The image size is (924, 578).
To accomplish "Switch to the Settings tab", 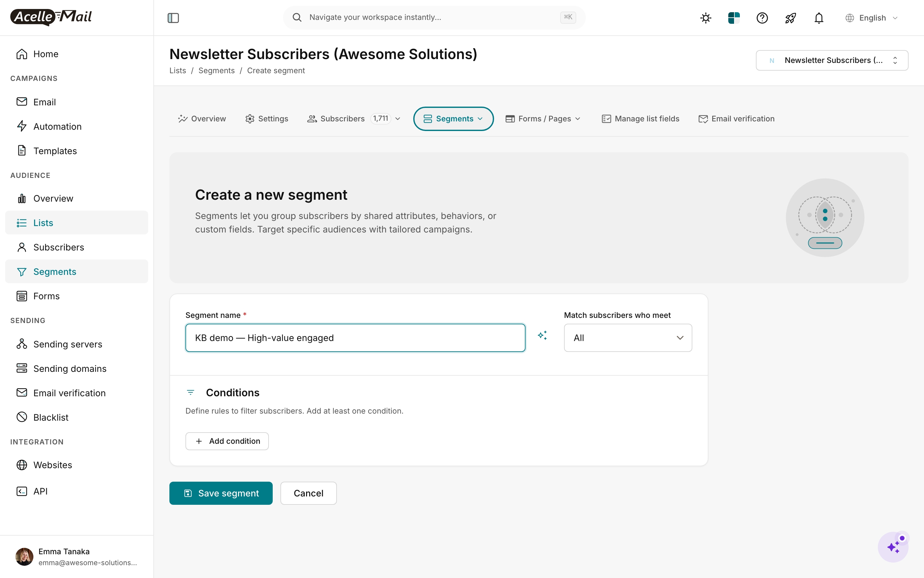I will coord(267,119).
